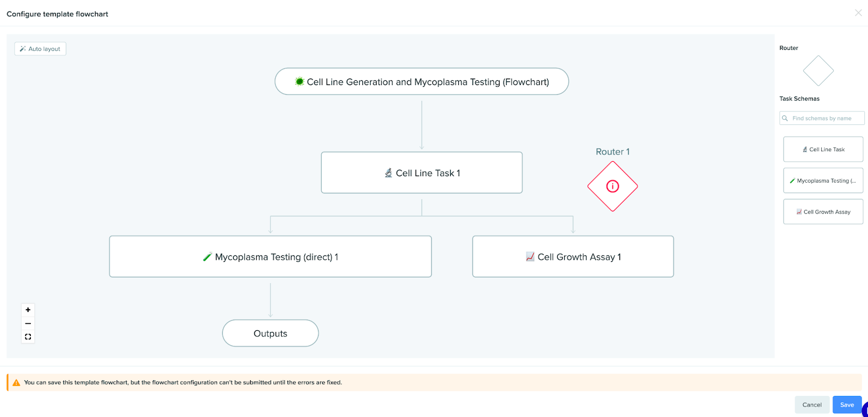Select the Router diamond shape in sidebar
Screen dimensions: 868x417
point(818,71)
